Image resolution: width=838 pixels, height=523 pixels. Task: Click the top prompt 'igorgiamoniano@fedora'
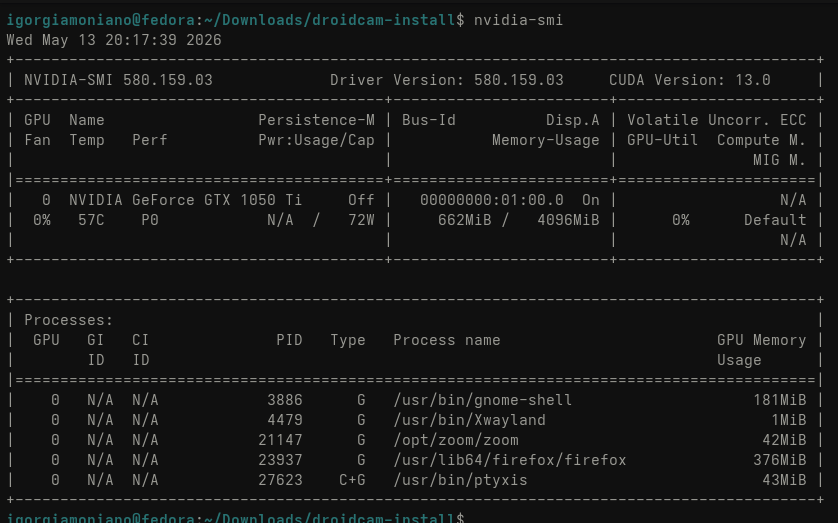(100, 20)
